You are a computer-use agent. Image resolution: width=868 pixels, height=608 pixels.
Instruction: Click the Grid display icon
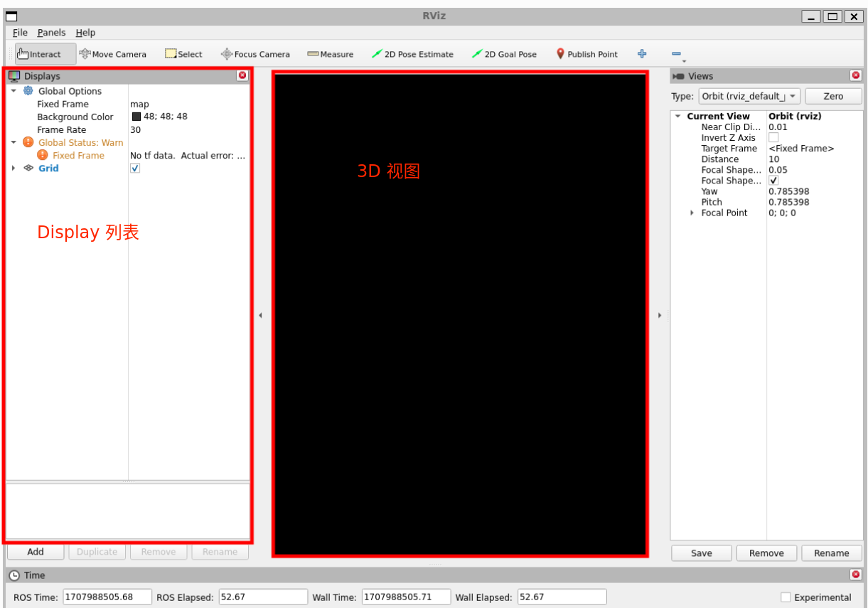coord(28,168)
